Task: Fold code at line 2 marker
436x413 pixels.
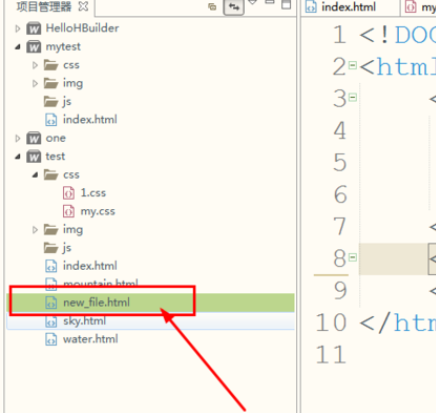Action: point(352,65)
